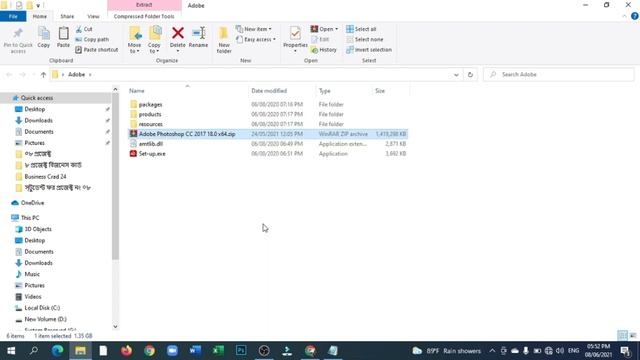640x360 pixels.
Task: Click the Extract contextual tab
Action: (x=144, y=5)
